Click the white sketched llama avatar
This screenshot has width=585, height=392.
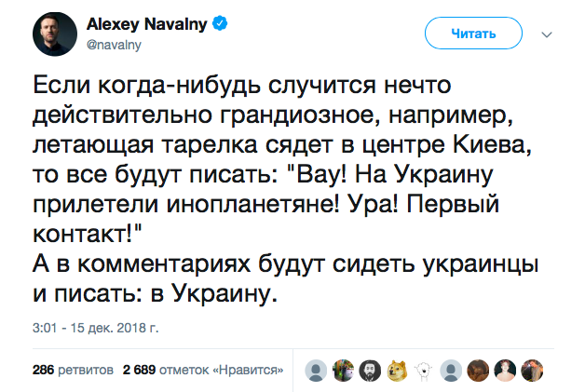tap(424, 368)
